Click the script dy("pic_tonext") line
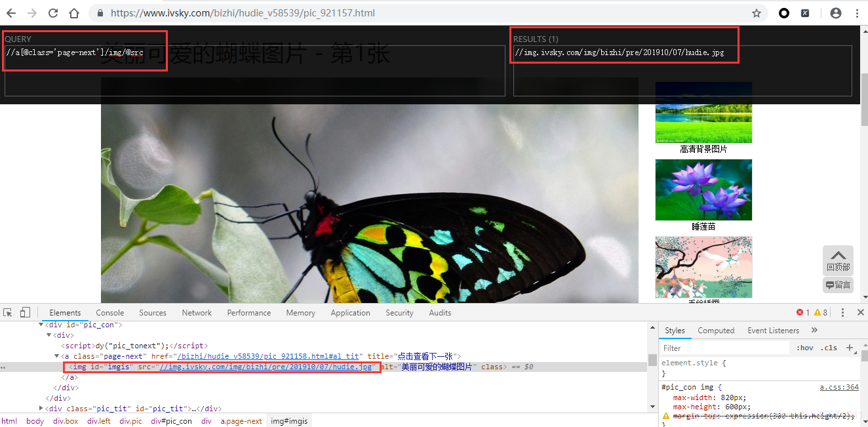This screenshot has width=868, height=427. pyautogui.click(x=134, y=346)
